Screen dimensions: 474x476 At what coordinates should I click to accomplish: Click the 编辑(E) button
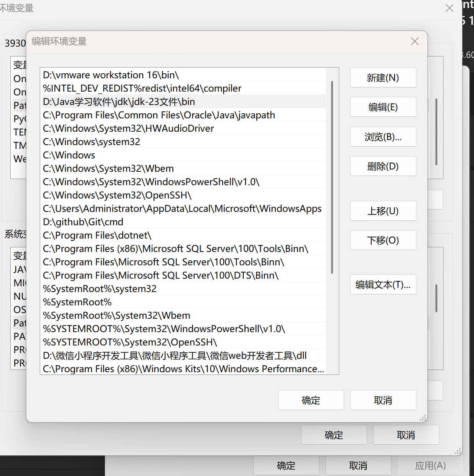click(383, 107)
